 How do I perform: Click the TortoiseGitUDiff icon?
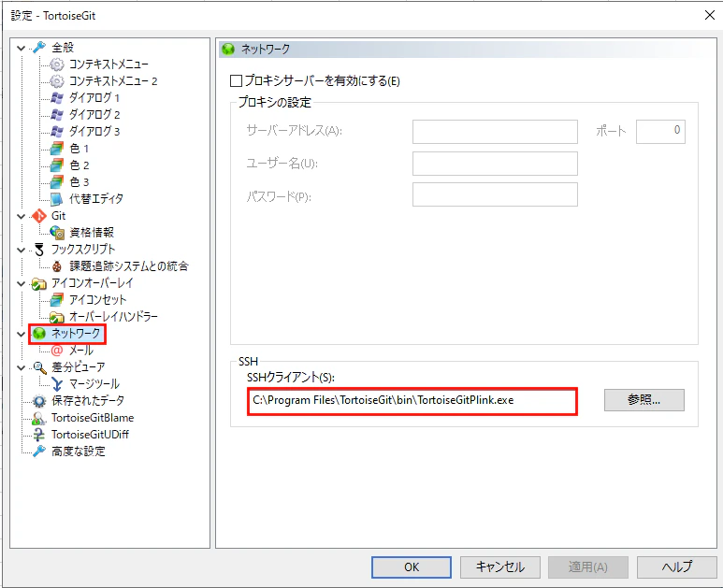[x=39, y=435]
